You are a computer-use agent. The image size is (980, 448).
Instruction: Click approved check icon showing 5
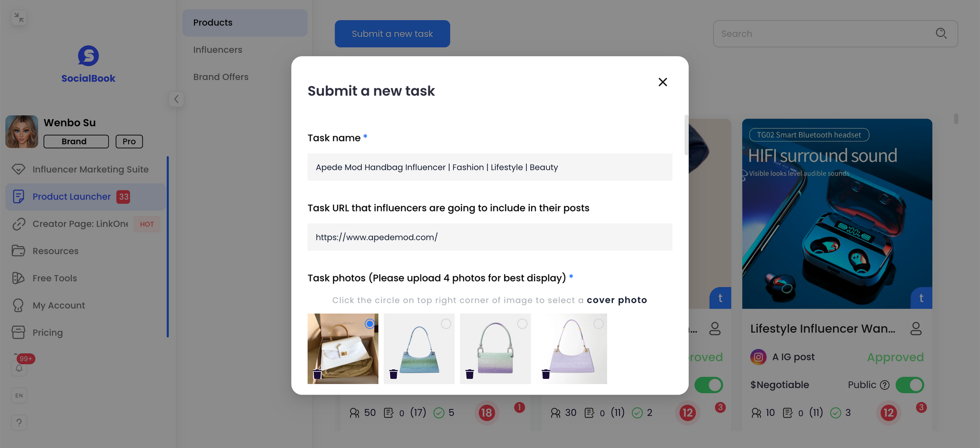coord(439,413)
